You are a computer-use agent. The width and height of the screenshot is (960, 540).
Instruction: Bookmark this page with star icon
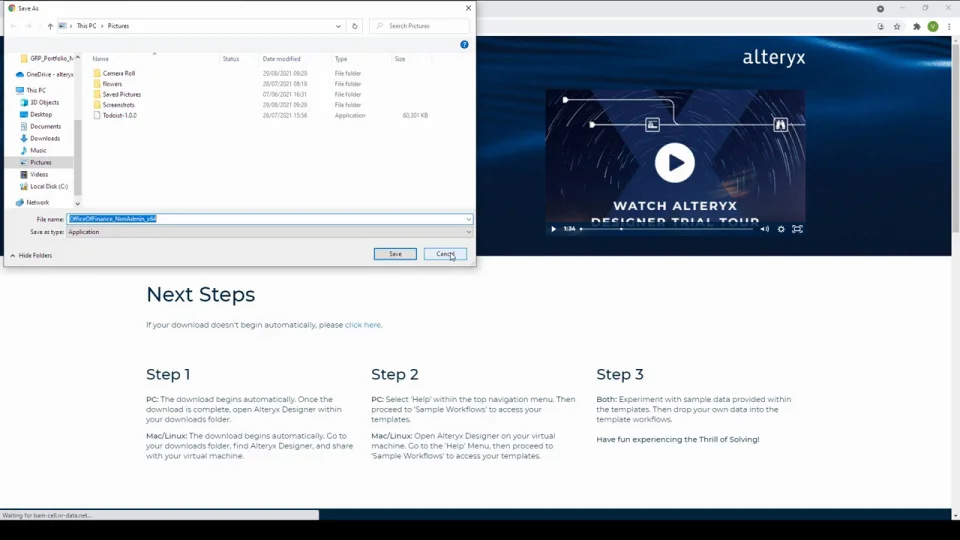[897, 26]
